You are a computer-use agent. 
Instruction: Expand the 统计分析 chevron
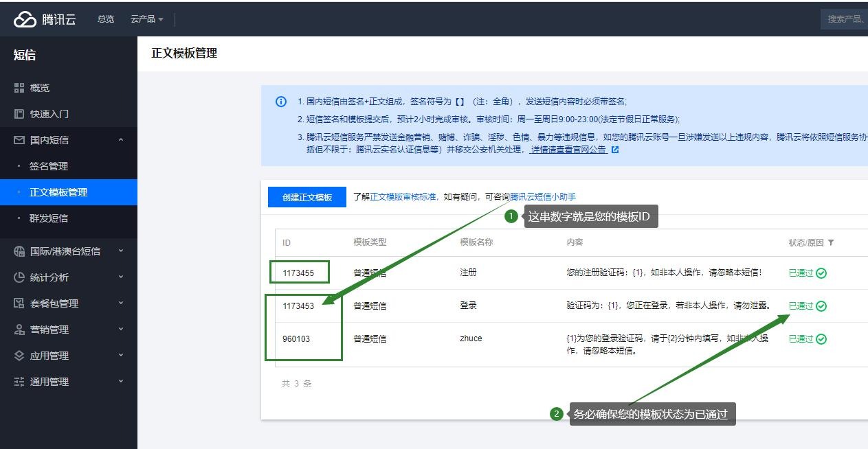point(121,277)
